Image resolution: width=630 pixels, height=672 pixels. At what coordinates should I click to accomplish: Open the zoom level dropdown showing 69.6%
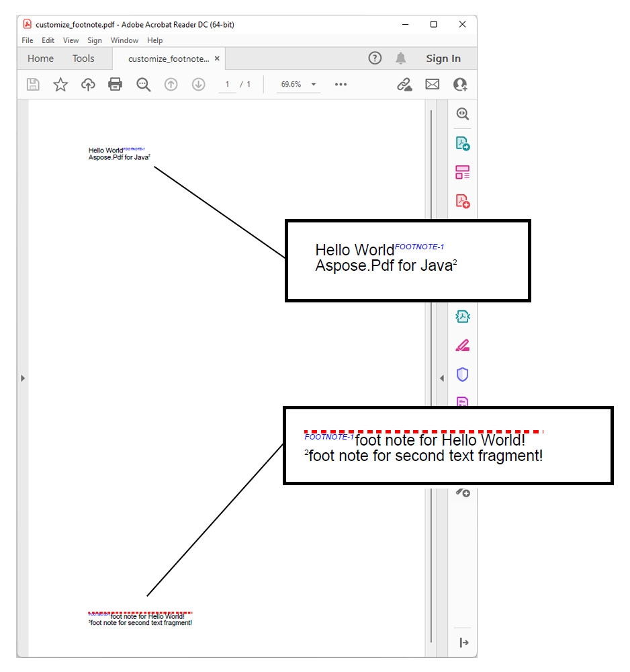[298, 84]
